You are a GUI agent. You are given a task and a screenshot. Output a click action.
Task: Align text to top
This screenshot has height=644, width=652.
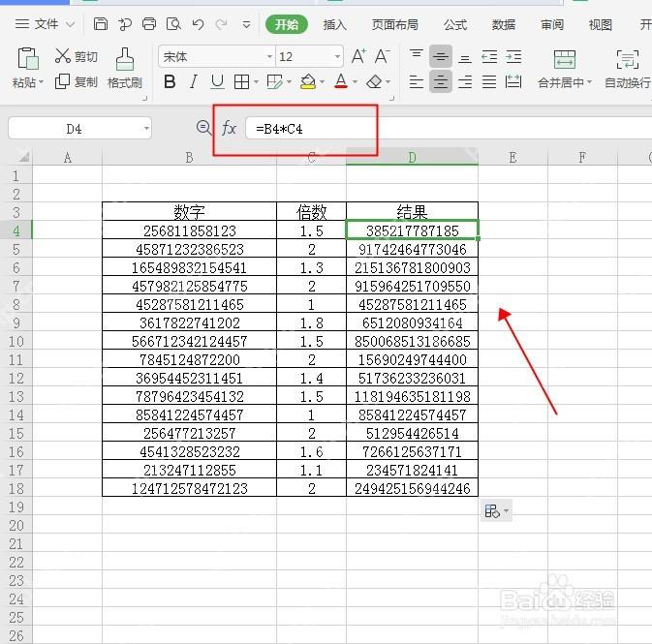[x=417, y=56]
